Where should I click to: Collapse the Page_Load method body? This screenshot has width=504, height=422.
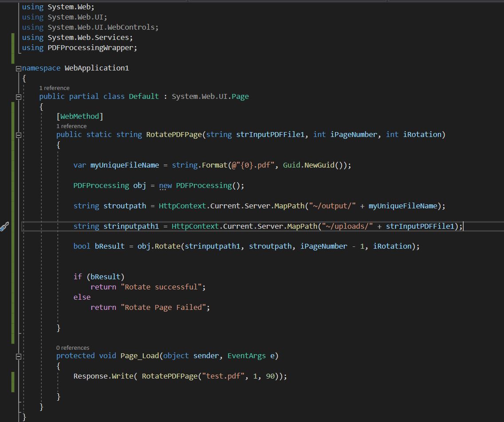tap(18, 356)
